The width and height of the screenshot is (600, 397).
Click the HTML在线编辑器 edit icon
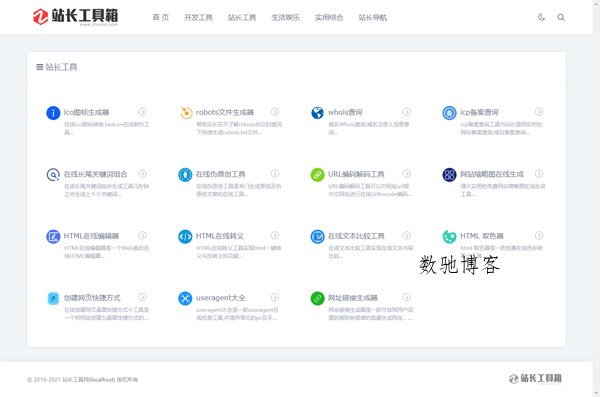pyautogui.click(x=53, y=237)
